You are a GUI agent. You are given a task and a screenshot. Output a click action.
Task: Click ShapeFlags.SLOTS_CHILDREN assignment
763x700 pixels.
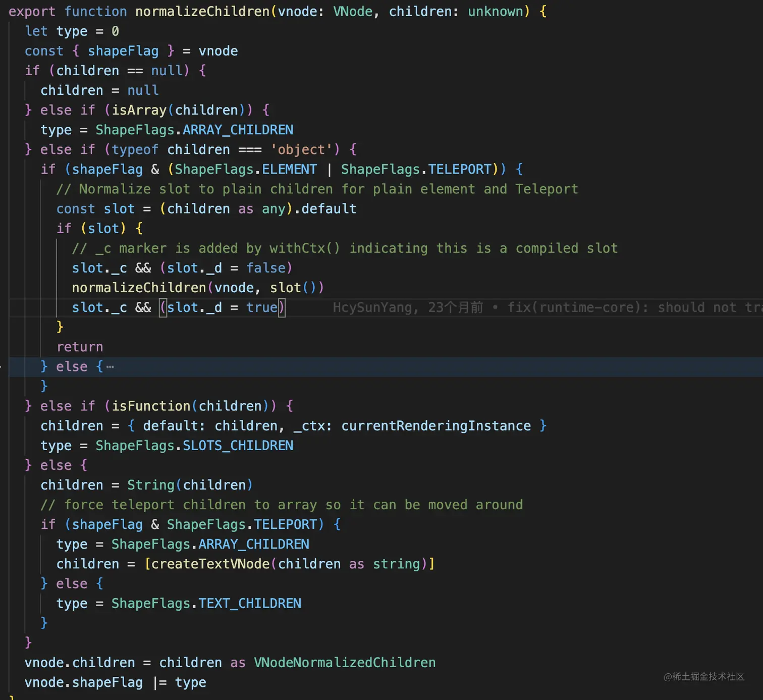coord(194,445)
